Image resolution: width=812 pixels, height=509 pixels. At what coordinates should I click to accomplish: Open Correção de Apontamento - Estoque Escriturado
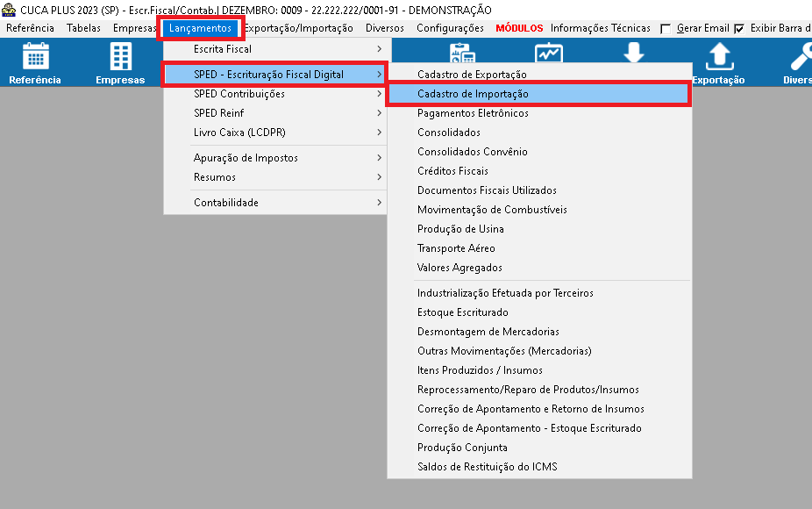[539, 428]
